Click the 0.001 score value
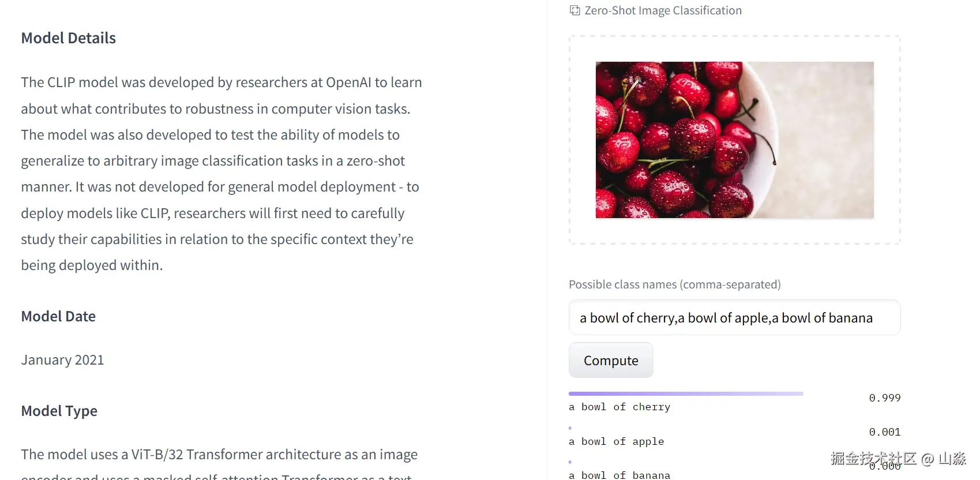Viewport: 980px width, 480px height. click(884, 432)
